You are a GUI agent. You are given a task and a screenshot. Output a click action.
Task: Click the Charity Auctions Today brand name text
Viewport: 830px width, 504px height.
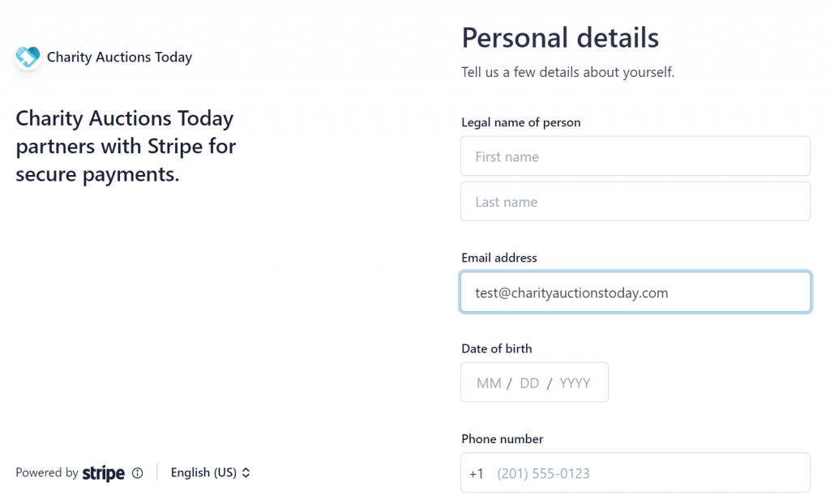pos(120,57)
